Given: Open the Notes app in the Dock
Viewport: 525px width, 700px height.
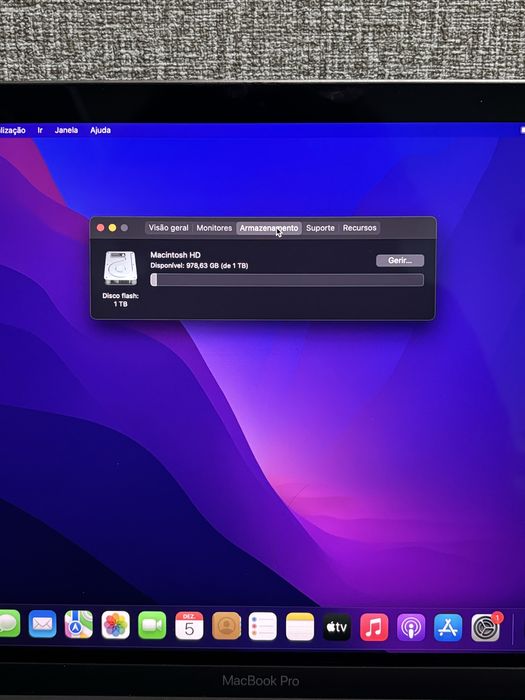Looking at the screenshot, I should point(300,627).
